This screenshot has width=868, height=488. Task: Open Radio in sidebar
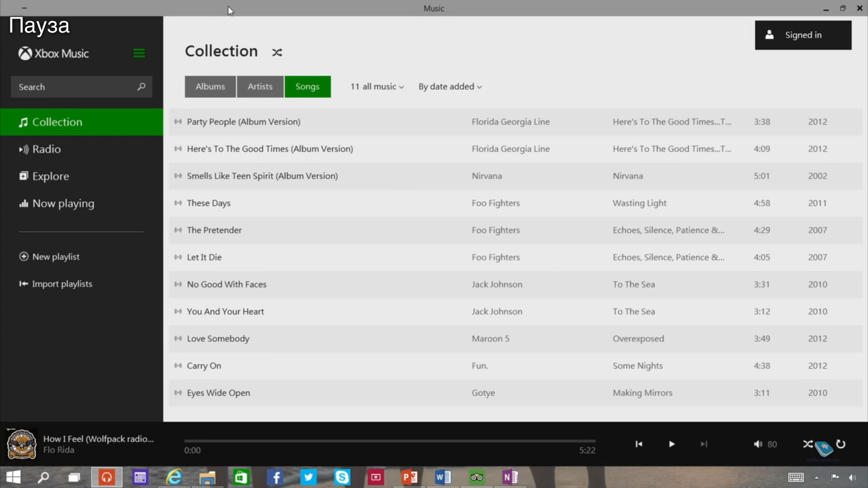point(81,149)
